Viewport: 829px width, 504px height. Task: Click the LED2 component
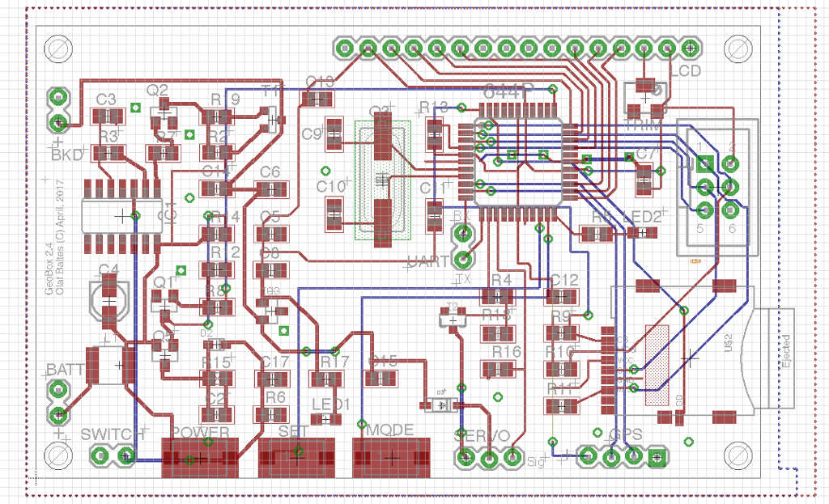(x=642, y=232)
